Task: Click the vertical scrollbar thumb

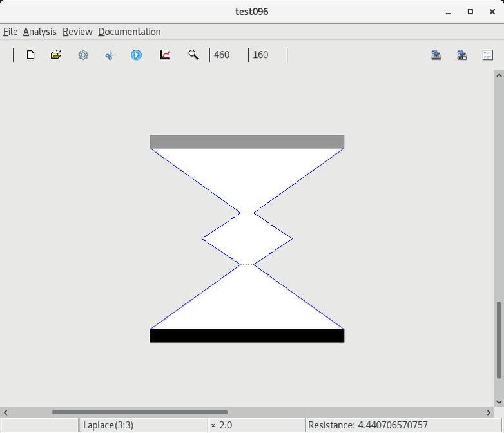Action: pos(498,340)
